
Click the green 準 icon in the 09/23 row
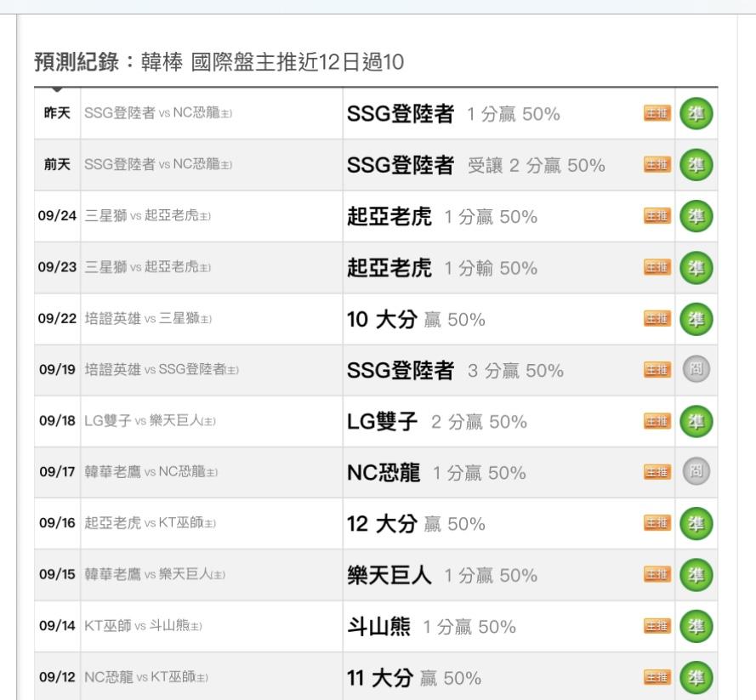tap(696, 268)
